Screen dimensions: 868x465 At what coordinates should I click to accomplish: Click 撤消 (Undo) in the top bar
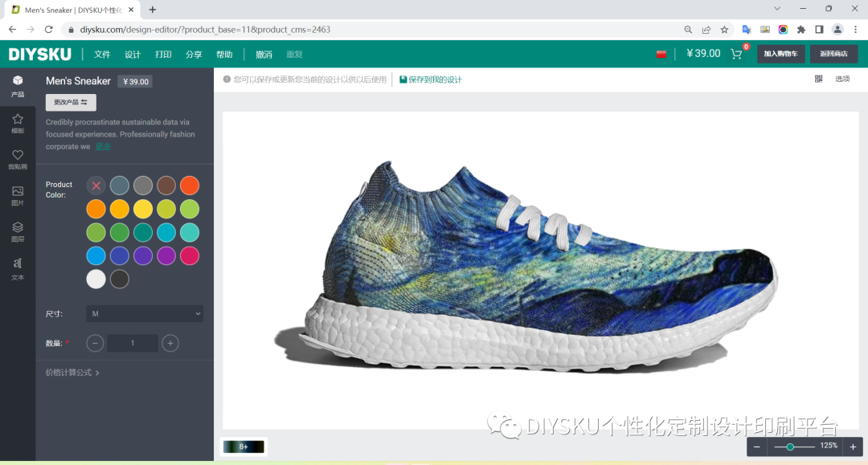coord(264,54)
